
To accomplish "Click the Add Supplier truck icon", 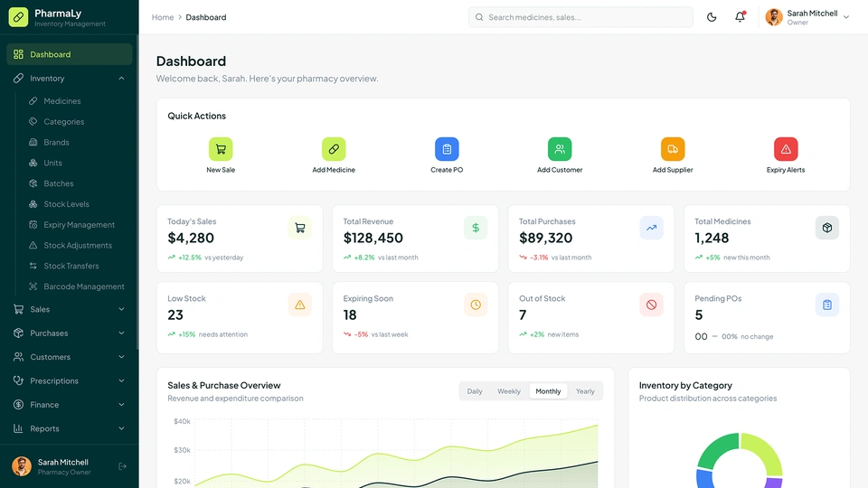I will click(673, 149).
